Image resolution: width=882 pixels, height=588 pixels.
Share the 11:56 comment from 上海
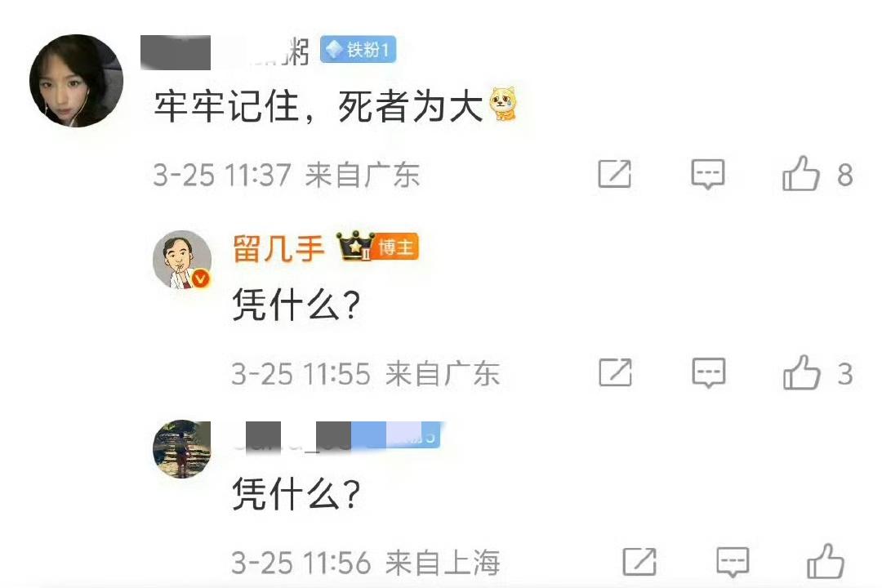point(639,562)
